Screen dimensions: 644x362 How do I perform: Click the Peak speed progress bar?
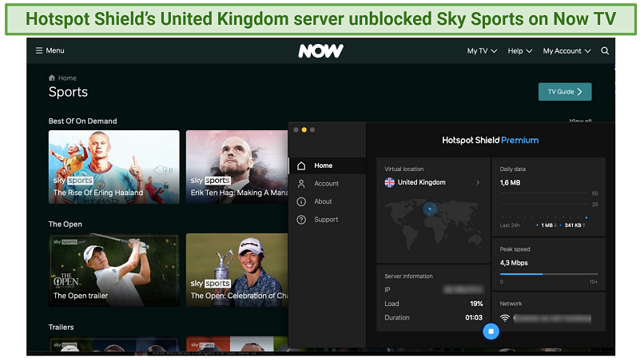(x=549, y=274)
